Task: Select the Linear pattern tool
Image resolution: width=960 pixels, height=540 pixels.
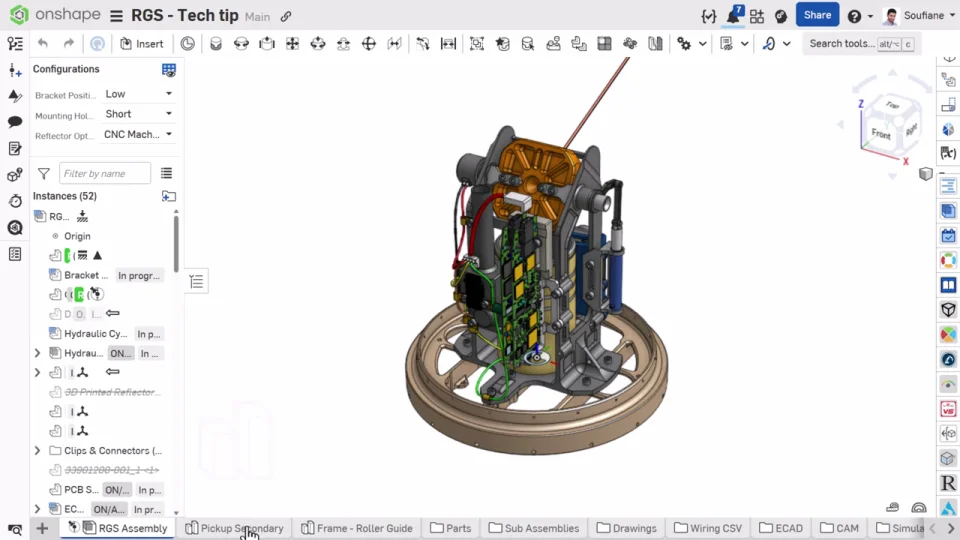Action: pos(604,43)
